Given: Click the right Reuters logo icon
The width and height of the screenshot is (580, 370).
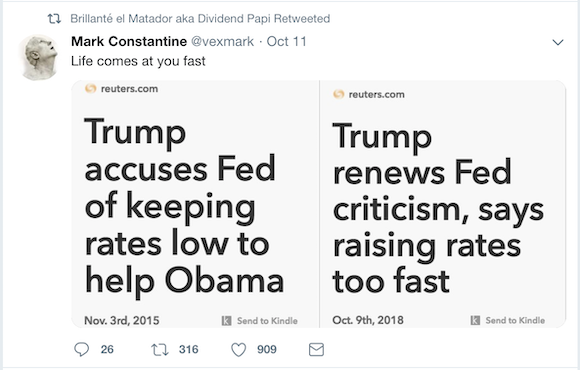Looking at the screenshot, I should (338, 94).
